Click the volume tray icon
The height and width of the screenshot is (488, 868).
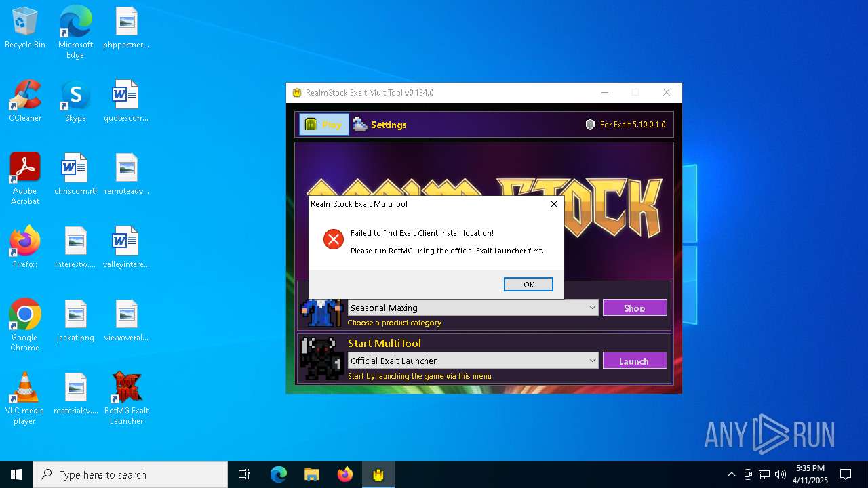(x=781, y=474)
